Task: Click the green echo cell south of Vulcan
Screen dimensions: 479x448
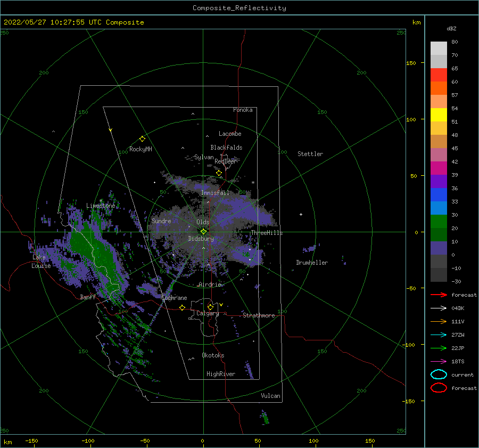Action: pyautogui.click(x=265, y=418)
